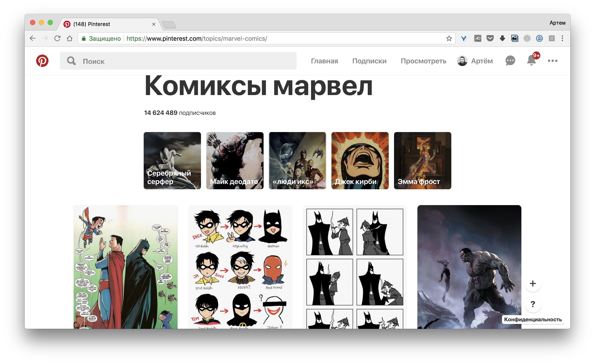595x364 pixels.
Task: Open Просмотреть section
Action: (423, 61)
